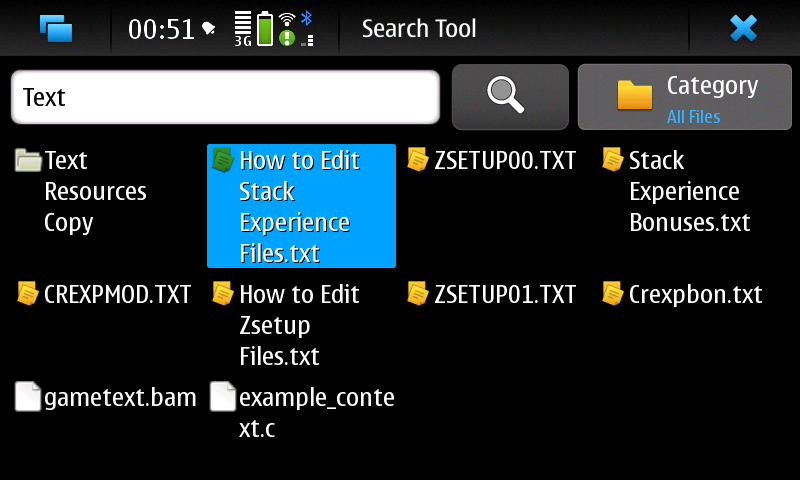Open the Text Resources Copy folder
800x480 pixels.
click(82, 190)
